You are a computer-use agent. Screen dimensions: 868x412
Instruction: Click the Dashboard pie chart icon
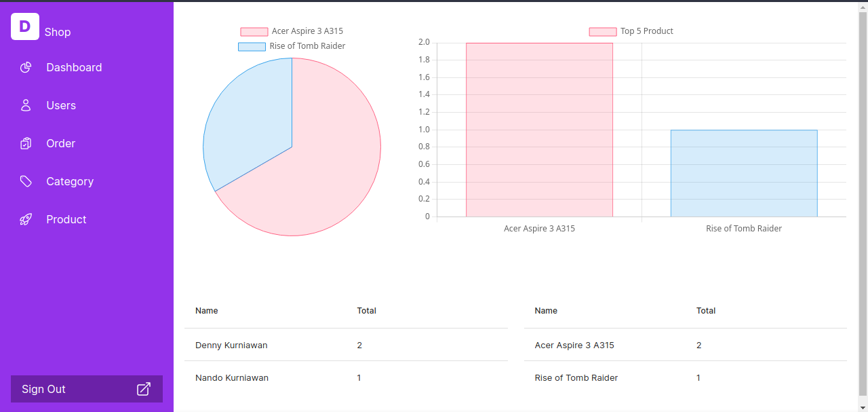[x=26, y=67]
